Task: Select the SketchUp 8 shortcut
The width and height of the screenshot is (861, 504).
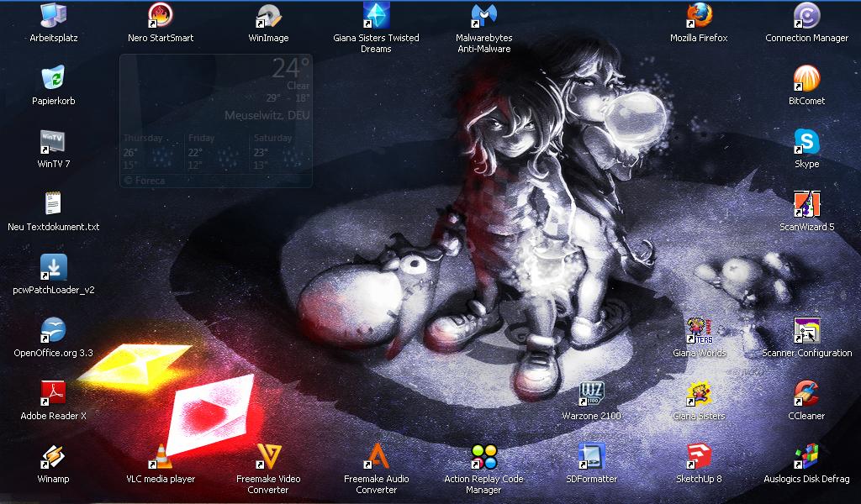Action: 699,457
